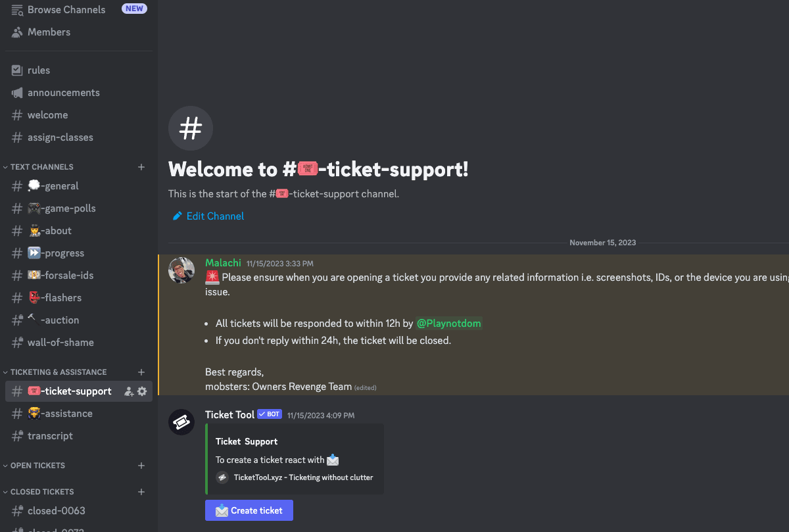The height and width of the screenshot is (532, 789).
Task: Click Ticket Tool bot avatar
Action: point(181,422)
